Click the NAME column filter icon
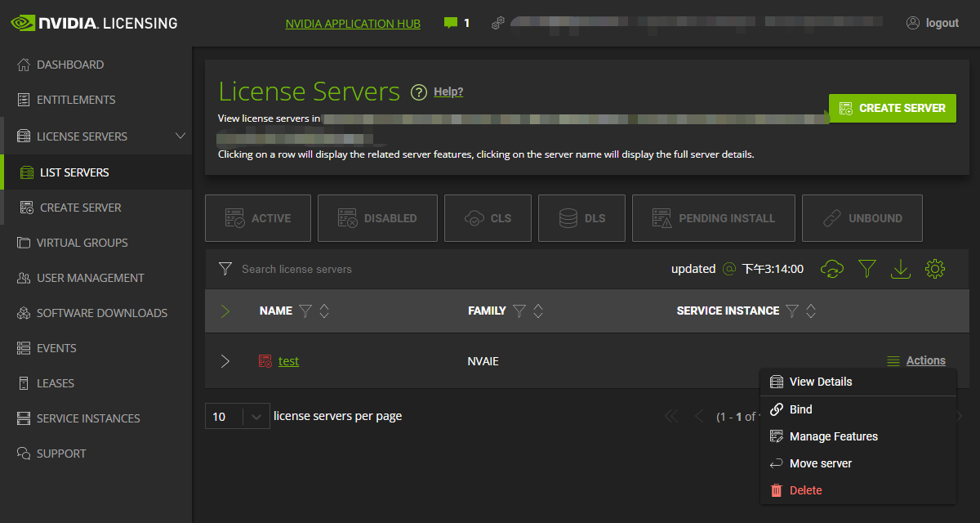Image resolution: width=980 pixels, height=523 pixels. 305,311
